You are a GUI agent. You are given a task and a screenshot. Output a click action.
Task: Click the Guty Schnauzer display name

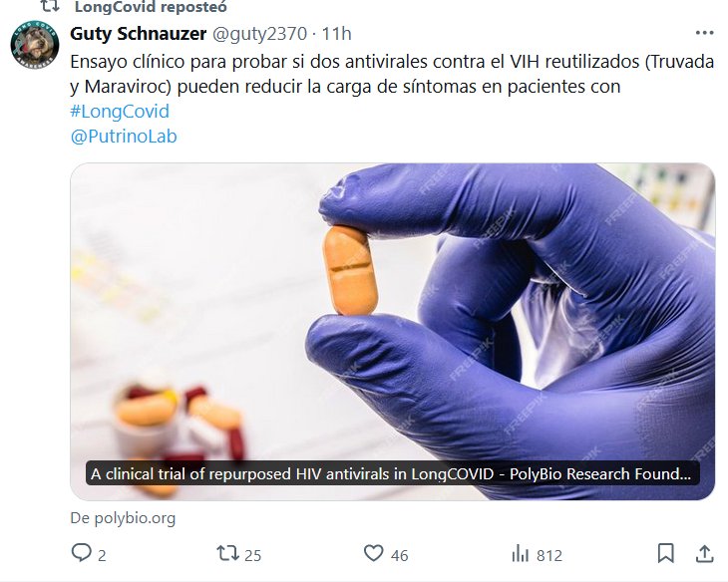tap(139, 34)
